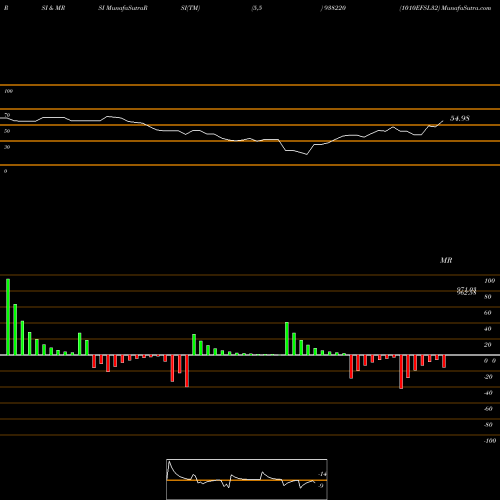Click the MunafaSutra.com text in the header

coord(466,8)
